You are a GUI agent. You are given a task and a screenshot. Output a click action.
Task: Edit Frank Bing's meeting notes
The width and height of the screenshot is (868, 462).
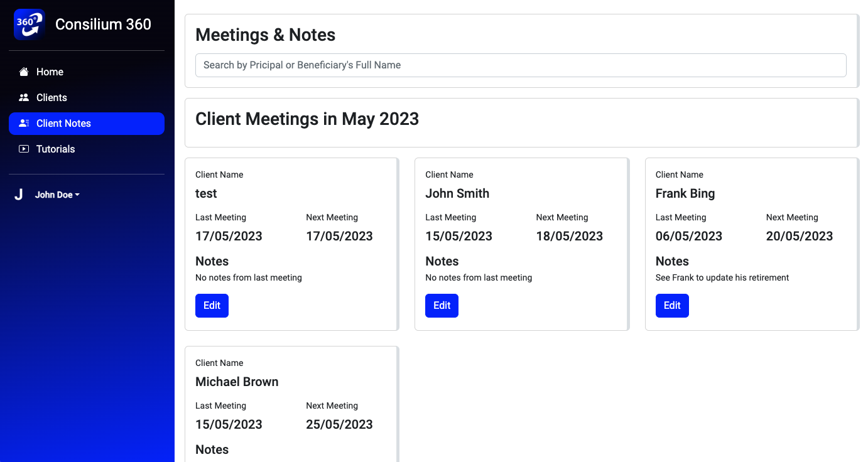671,306
